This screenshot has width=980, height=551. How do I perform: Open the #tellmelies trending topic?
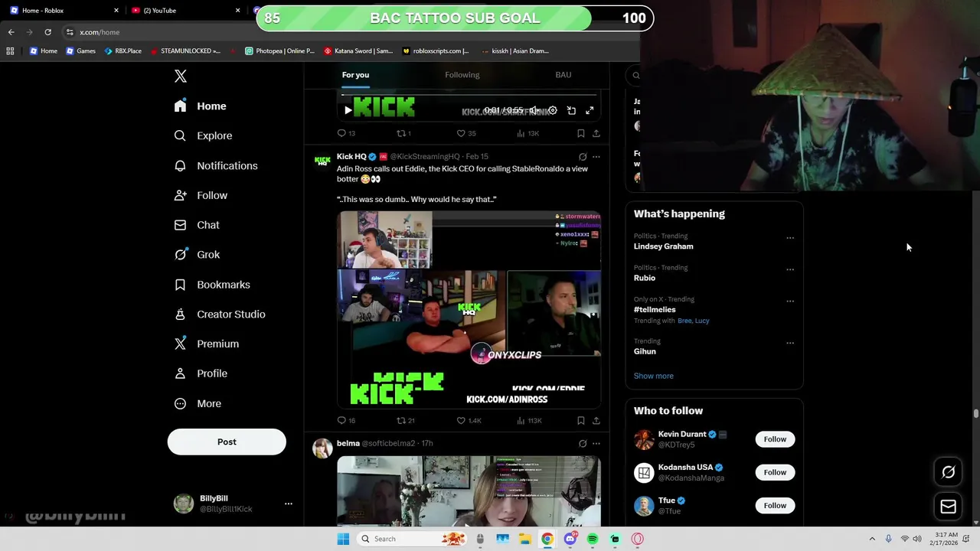(x=655, y=310)
